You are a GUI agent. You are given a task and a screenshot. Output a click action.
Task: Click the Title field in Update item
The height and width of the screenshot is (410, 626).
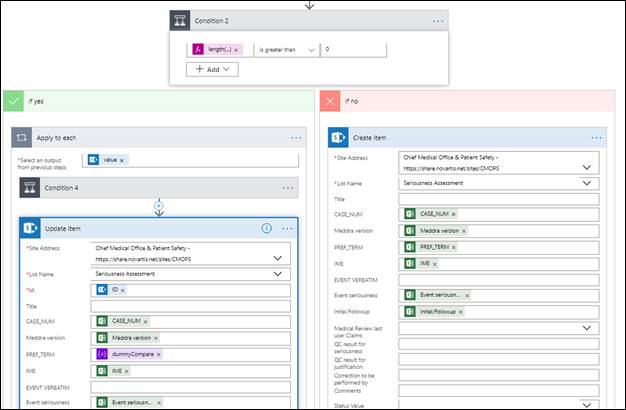[190, 306]
